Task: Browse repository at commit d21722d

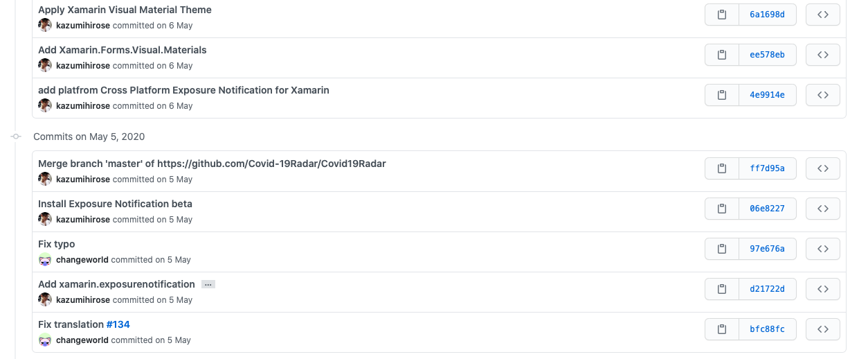Action: click(x=823, y=289)
